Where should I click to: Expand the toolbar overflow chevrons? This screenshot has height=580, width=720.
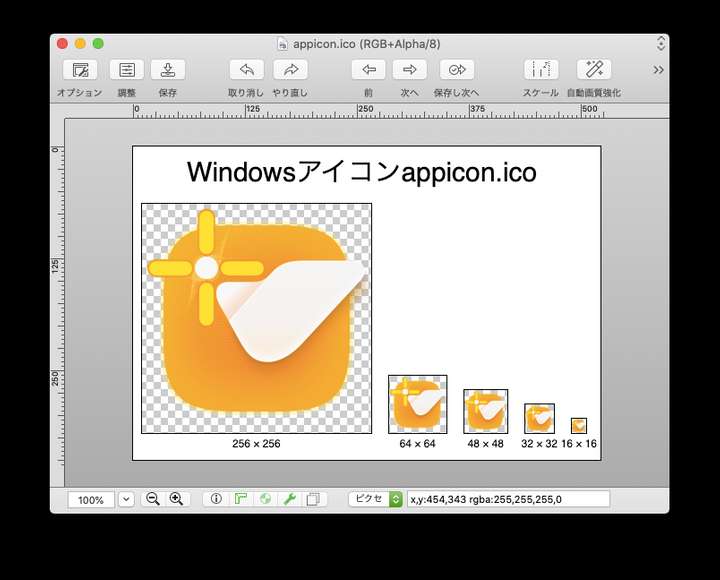[658, 70]
